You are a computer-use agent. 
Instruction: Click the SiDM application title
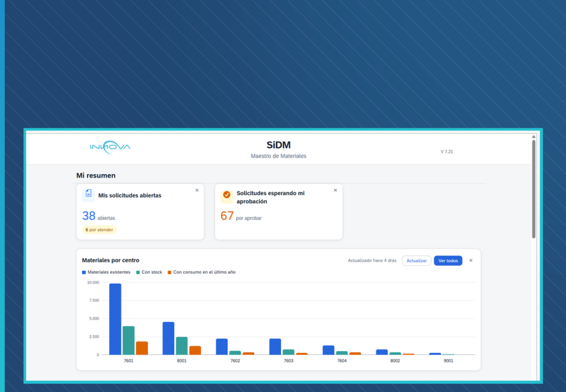[279, 145]
